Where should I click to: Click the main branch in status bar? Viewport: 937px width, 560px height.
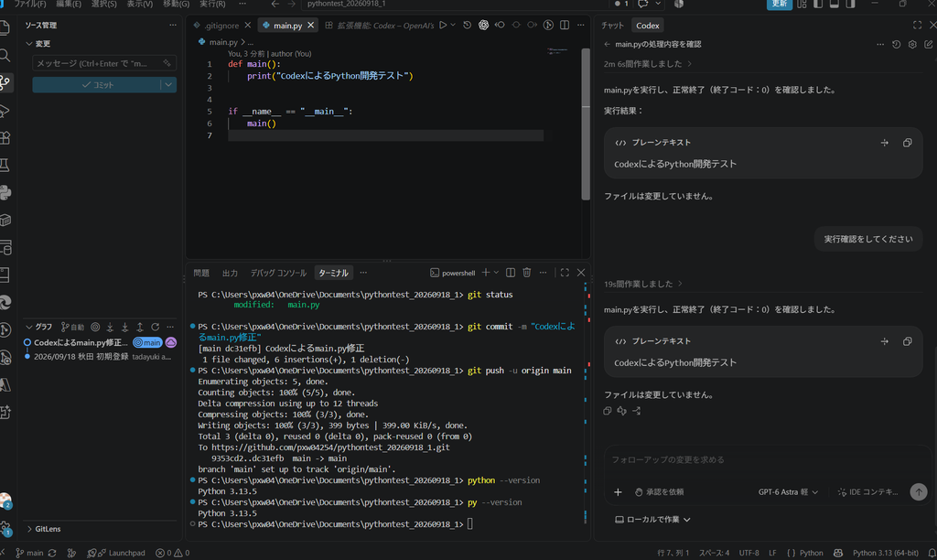pos(29,553)
